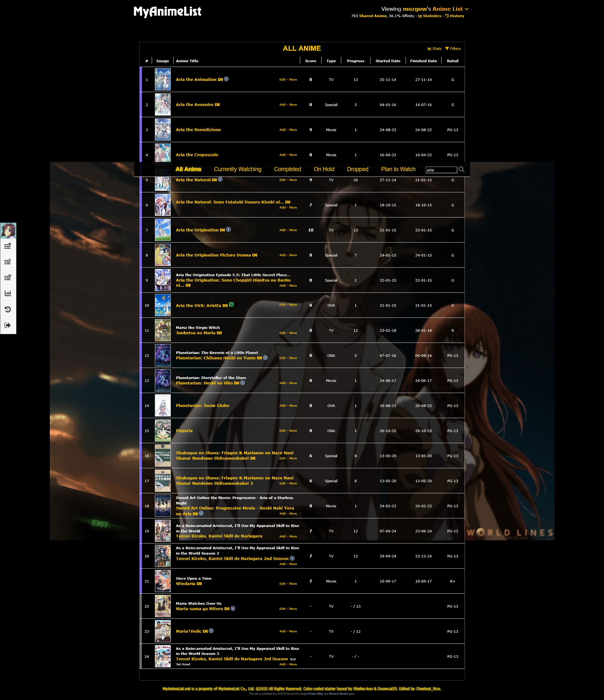Click the broadcast icon next to Maria-sama ga Miteru

(233, 609)
